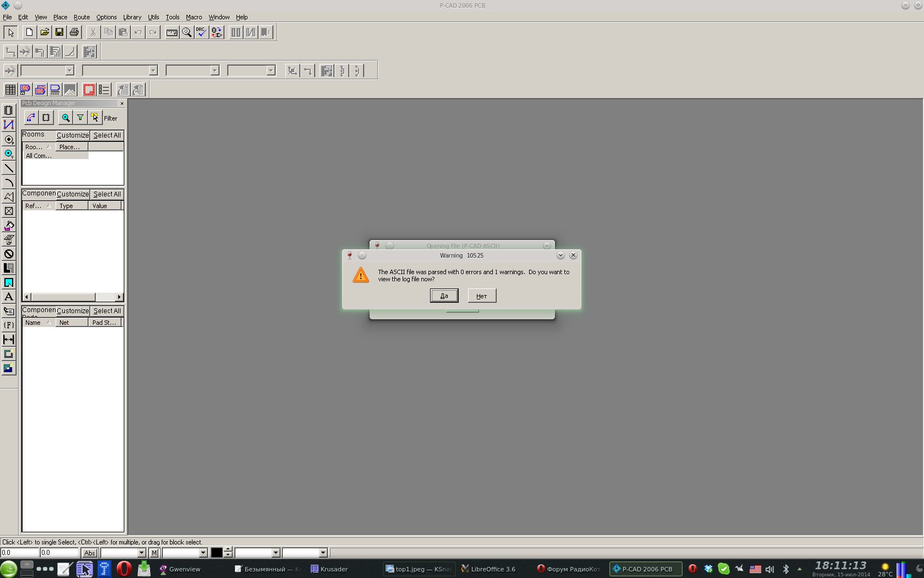Select the Place Via tool
The height and width of the screenshot is (578, 924).
(x=9, y=154)
